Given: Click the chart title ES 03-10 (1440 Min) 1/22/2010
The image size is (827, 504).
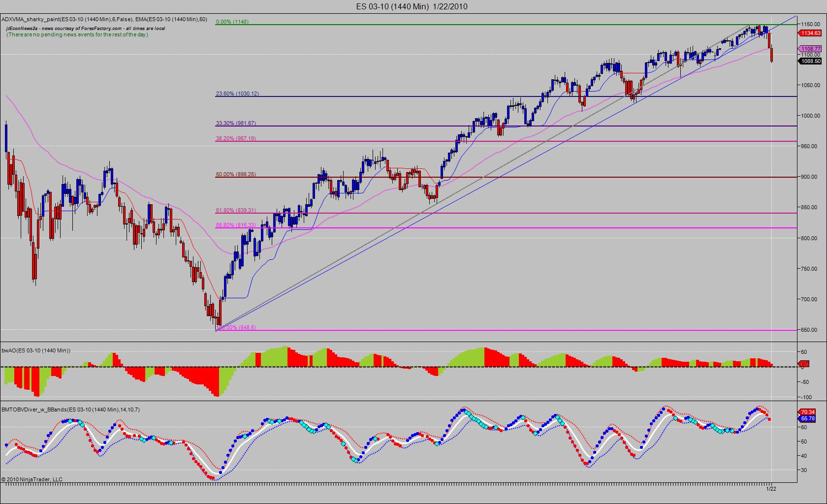Looking at the screenshot, I should pyautogui.click(x=412, y=6).
